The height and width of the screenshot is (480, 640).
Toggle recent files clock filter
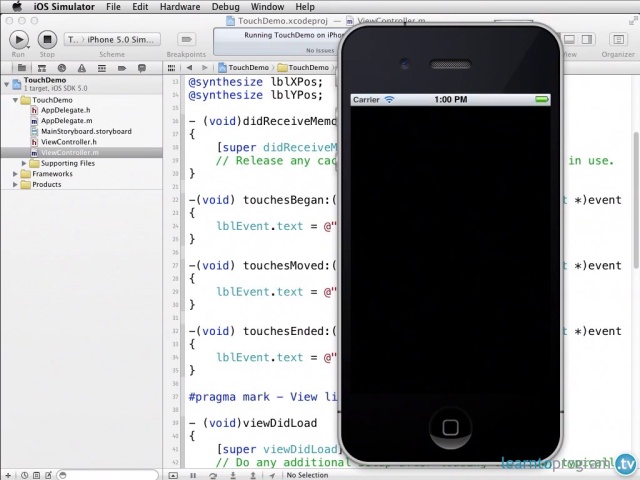(x=25, y=475)
